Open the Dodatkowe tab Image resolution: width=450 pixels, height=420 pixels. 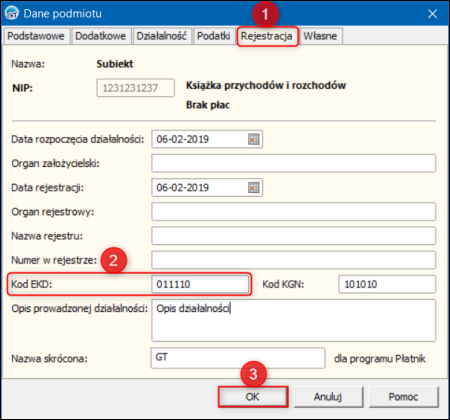coord(100,36)
